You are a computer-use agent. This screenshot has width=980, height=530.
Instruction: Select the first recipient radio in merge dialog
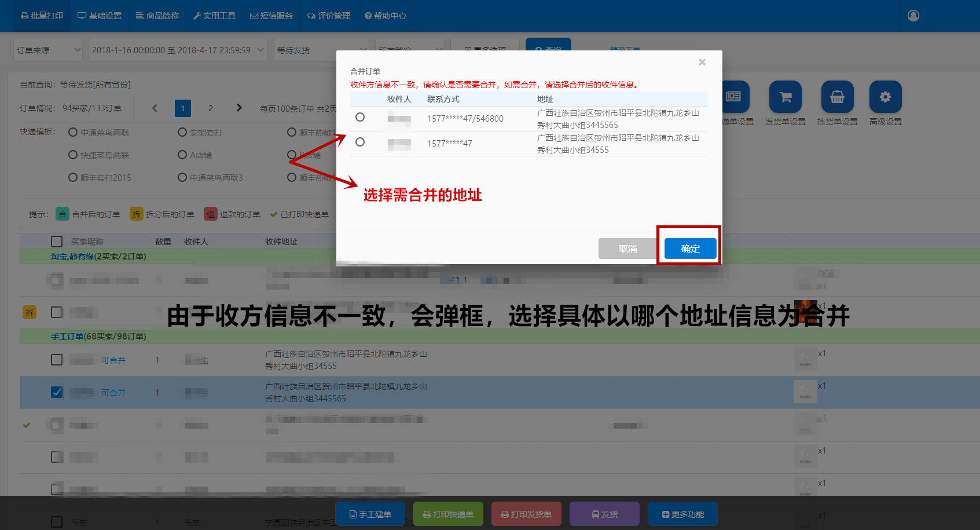360,116
